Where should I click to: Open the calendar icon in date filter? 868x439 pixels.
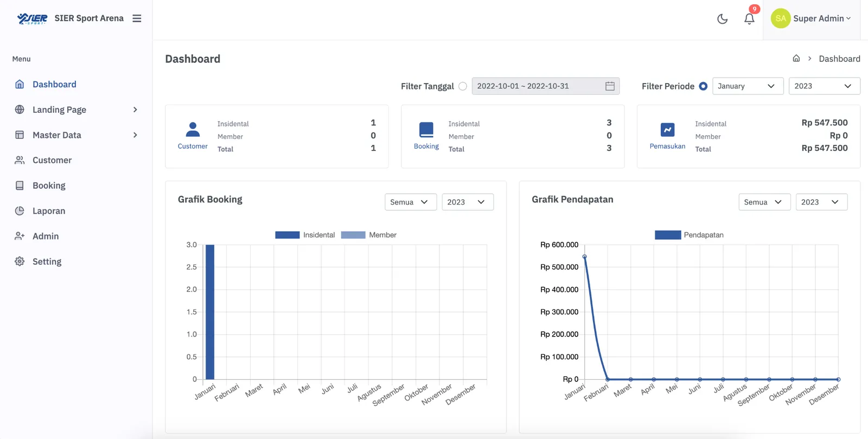point(610,86)
